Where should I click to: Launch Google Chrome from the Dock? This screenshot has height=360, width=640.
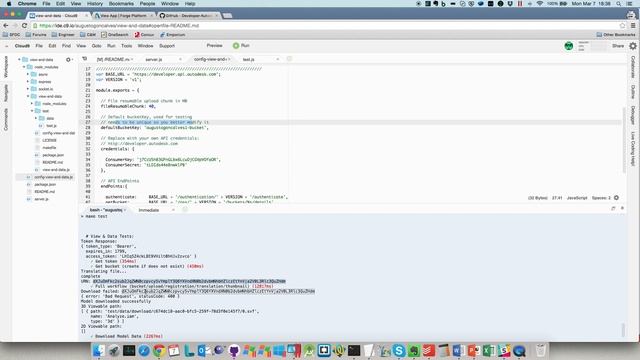click(x=159, y=351)
